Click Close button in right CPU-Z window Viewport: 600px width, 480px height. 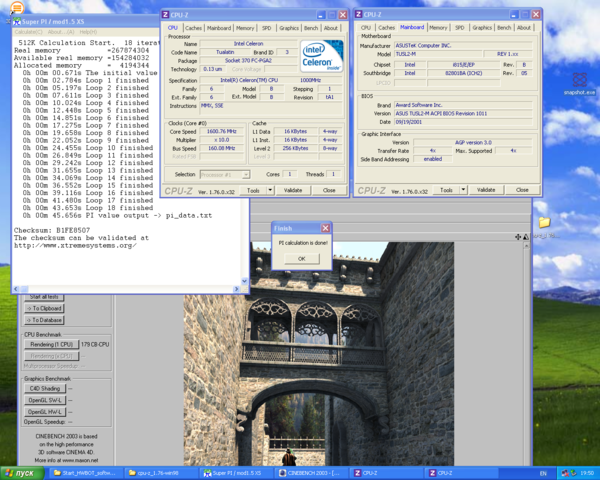tap(522, 190)
